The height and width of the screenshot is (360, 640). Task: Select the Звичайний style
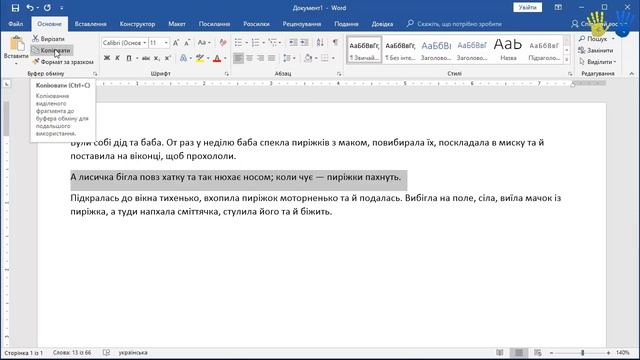(x=364, y=50)
